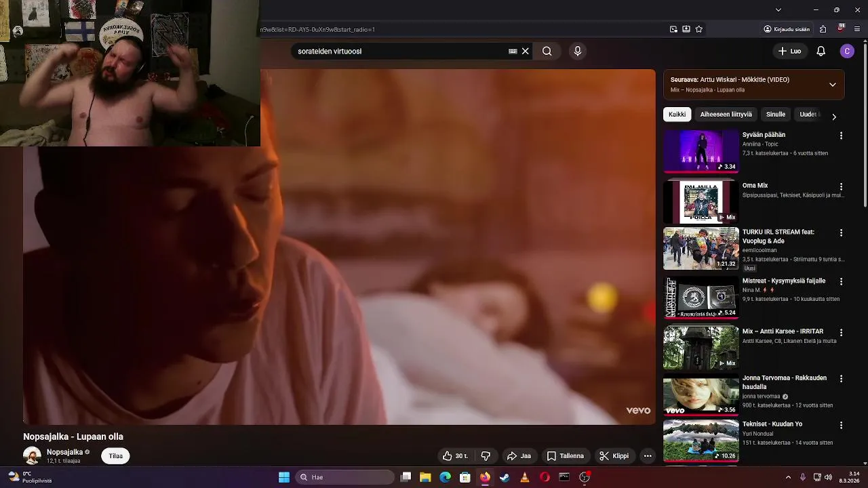The width and height of the screenshot is (868, 488).
Task: Open the browser hamburger menu
Action: (x=858, y=29)
